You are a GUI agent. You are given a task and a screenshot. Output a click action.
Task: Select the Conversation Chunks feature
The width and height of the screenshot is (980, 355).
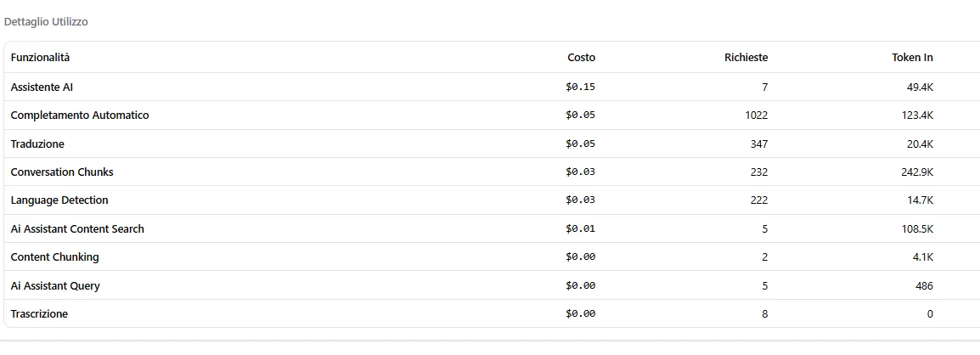click(62, 172)
